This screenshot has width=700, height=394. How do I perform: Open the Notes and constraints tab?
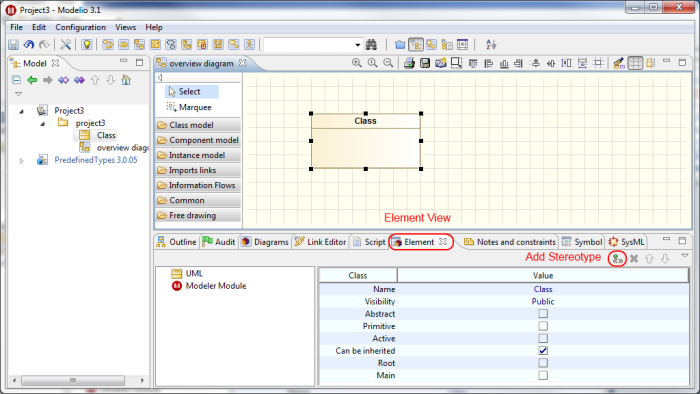click(x=510, y=242)
